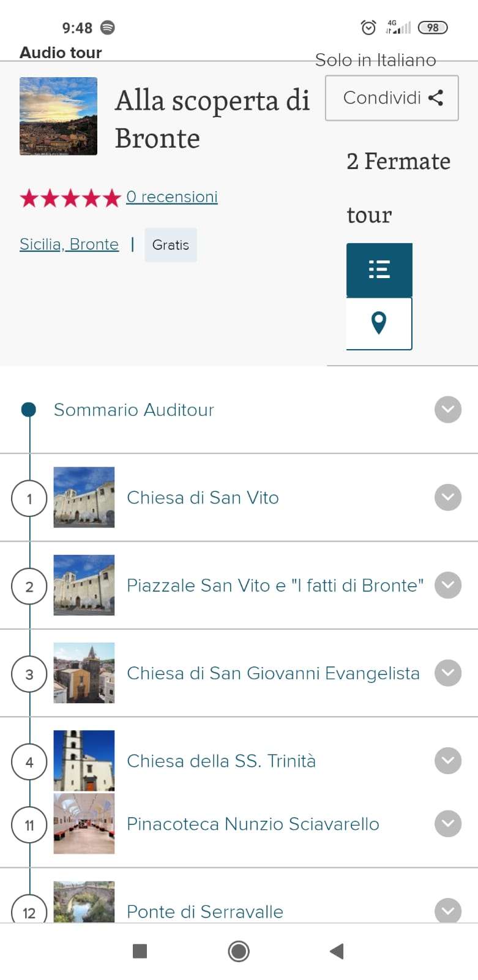Click the Gratis price tag

coord(171,245)
